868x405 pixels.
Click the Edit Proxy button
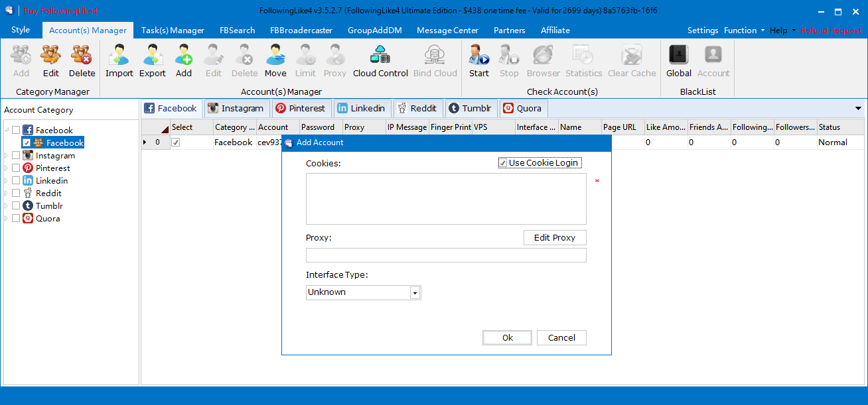click(x=555, y=238)
